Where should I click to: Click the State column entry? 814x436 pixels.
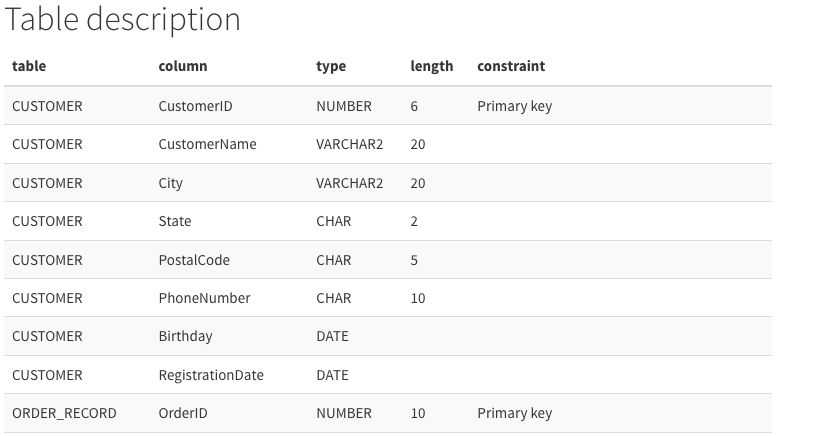[x=174, y=221]
